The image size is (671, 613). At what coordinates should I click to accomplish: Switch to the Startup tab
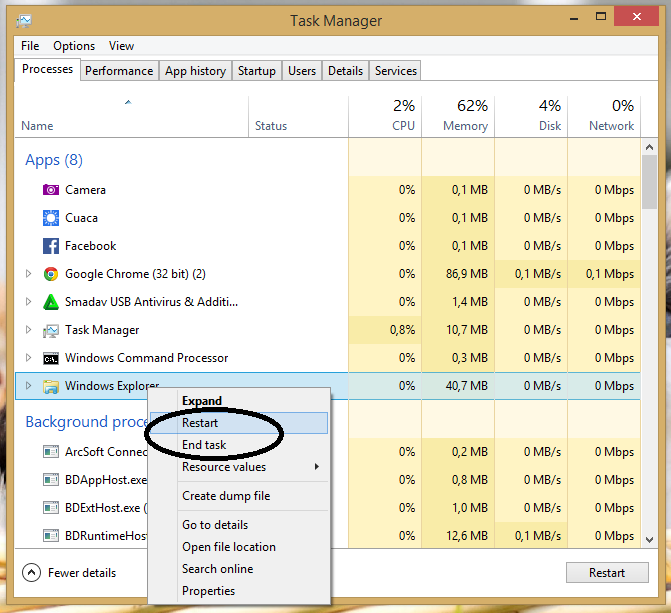(x=257, y=71)
